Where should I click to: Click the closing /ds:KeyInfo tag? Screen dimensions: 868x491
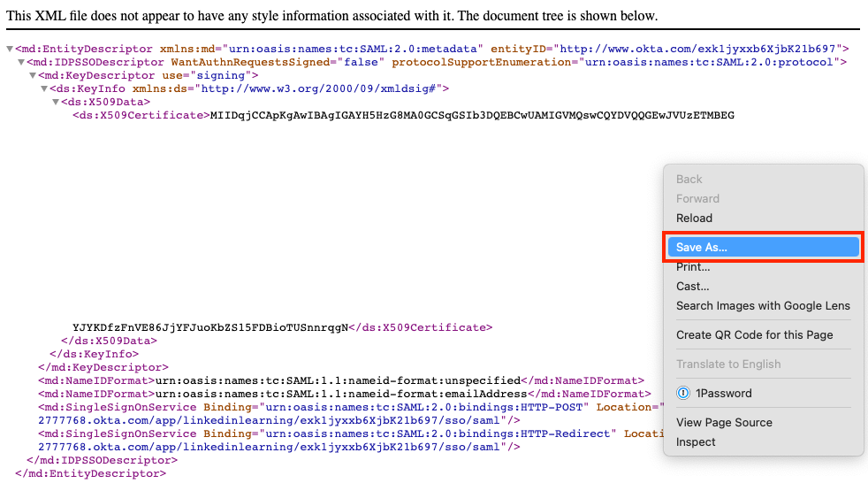[94, 355]
